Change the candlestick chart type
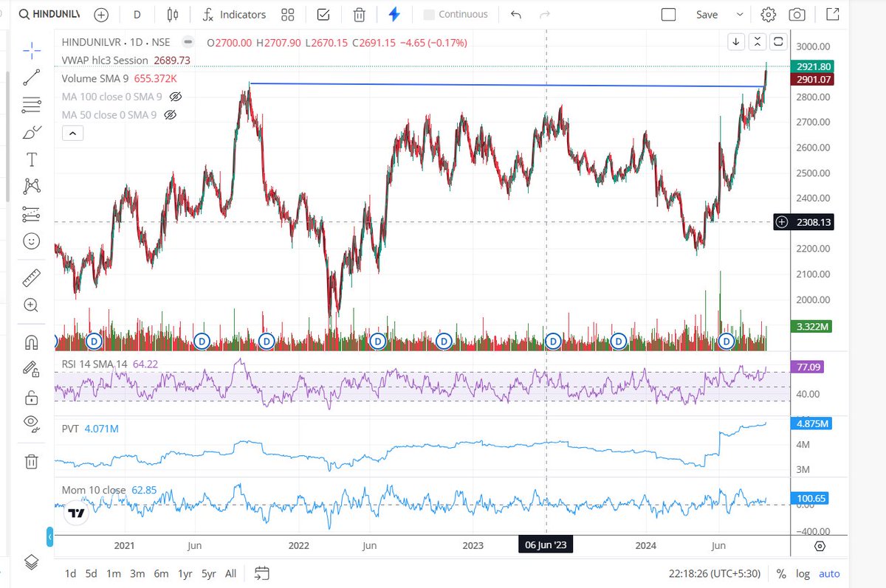 click(173, 15)
